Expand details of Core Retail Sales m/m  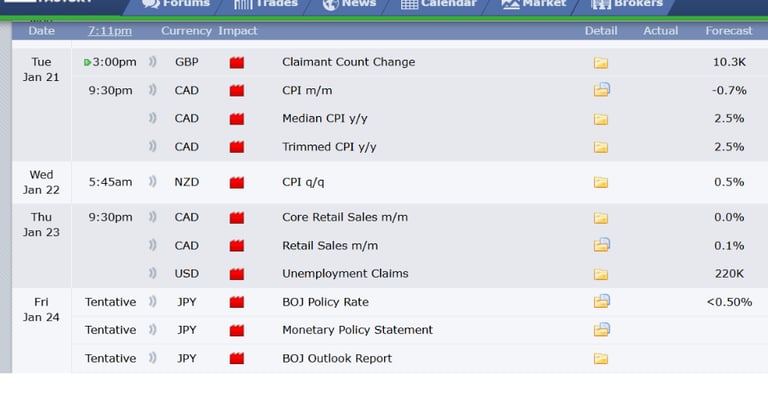tap(601, 218)
